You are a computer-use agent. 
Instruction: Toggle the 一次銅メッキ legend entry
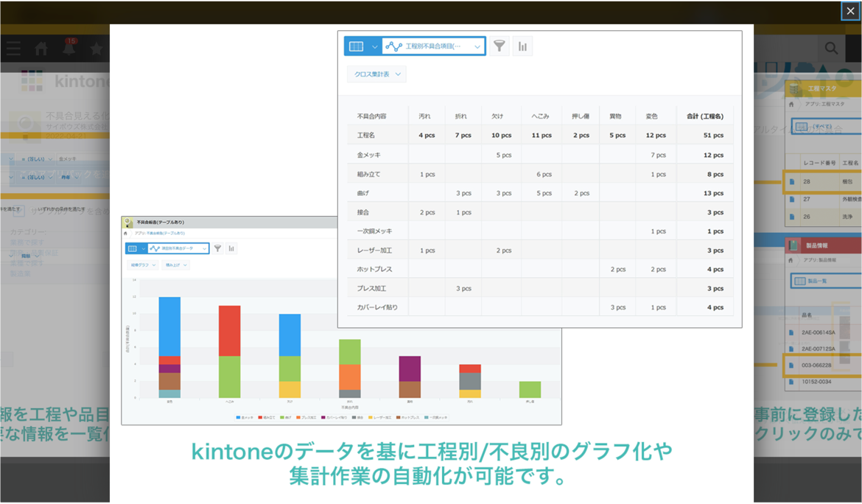[435, 418]
